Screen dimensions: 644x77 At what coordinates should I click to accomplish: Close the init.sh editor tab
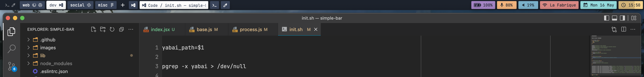coord(316,30)
